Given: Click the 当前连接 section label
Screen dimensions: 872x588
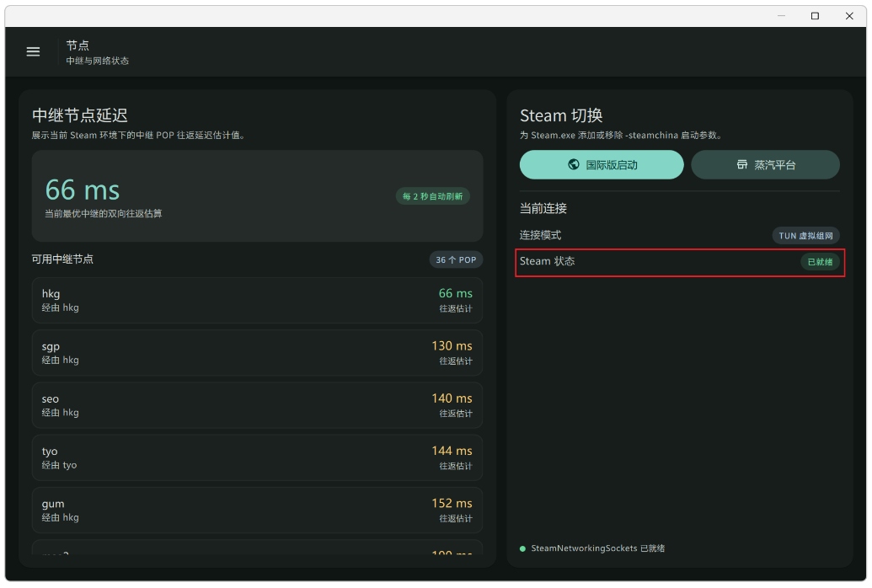Looking at the screenshot, I should coord(543,209).
